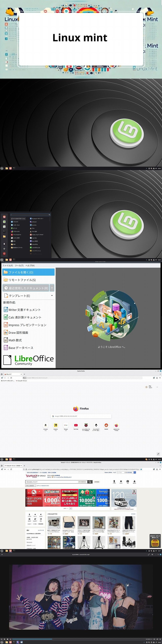
Task: Open the ファイル(F) menu
Action: point(7,265)
